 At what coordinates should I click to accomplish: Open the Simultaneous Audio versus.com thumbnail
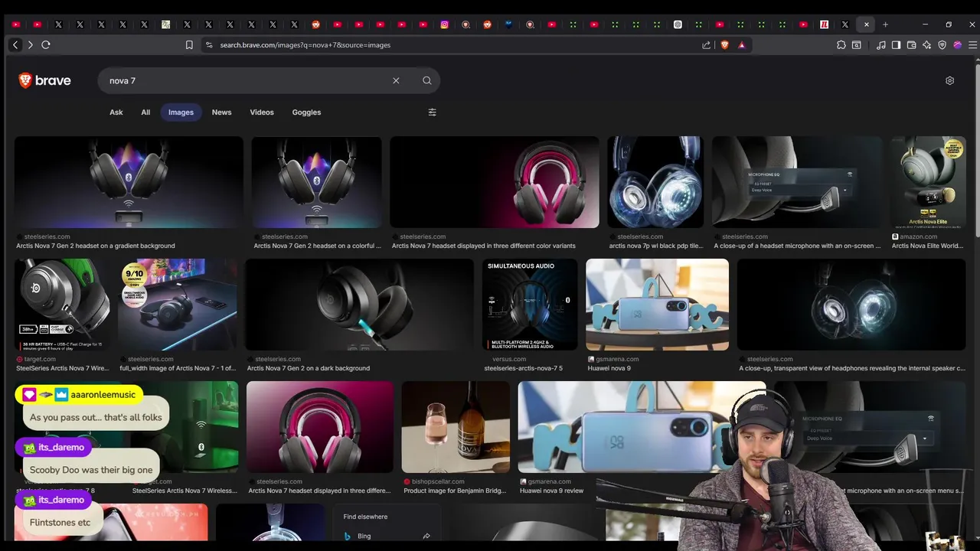click(x=530, y=305)
